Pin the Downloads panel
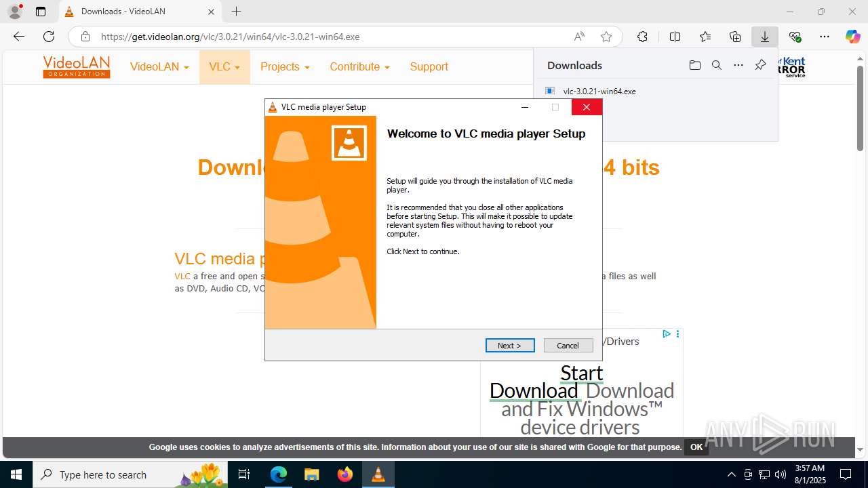The width and height of the screenshot is (868, 488). click(760, 65)
